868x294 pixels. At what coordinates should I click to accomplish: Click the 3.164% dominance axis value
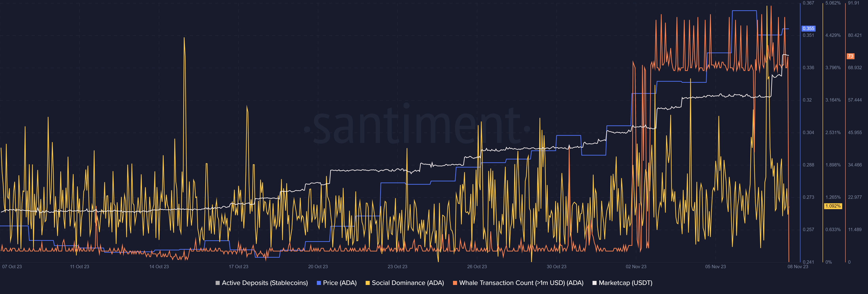[x=833, y=100]
